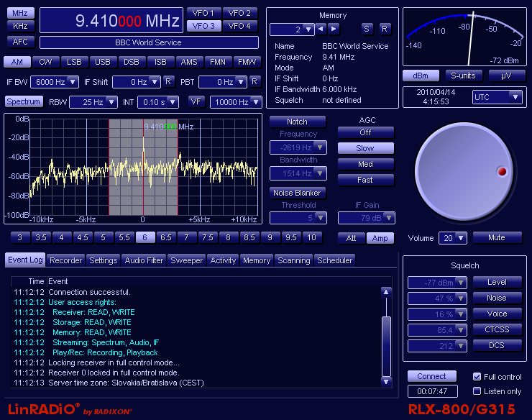Image resolution: width=532 pixels, height=420 pixels.
Task: Reset PBT with its R button
Action: [254, 81]
